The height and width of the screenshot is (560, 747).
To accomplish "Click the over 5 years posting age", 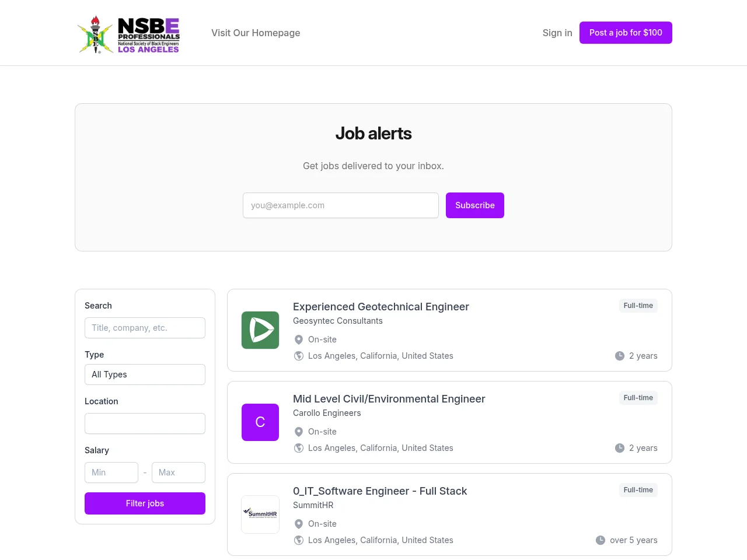I will [x=634, y=540].
